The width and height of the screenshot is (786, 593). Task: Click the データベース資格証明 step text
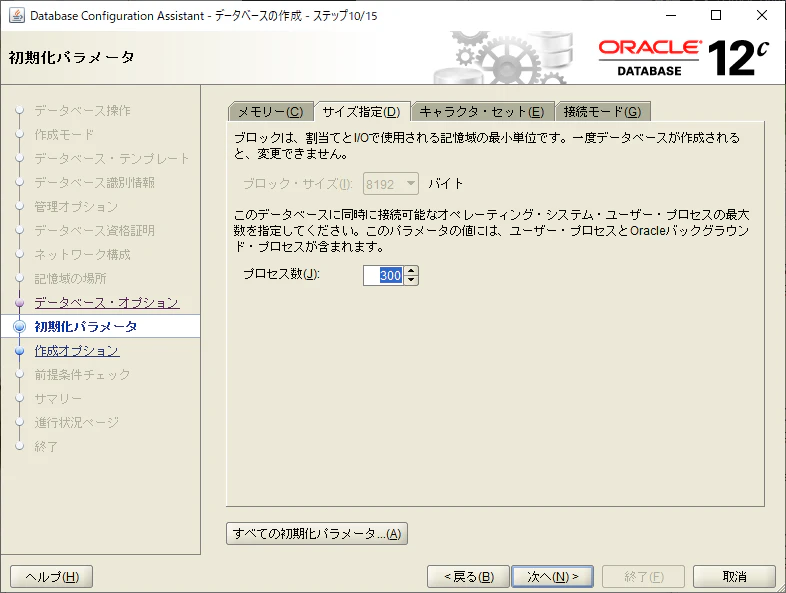95,231
